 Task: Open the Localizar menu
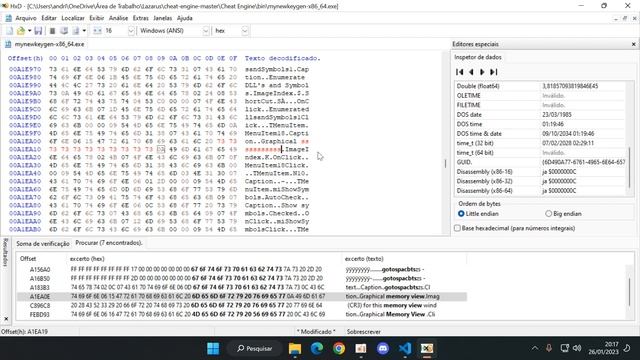click(73, 18)
